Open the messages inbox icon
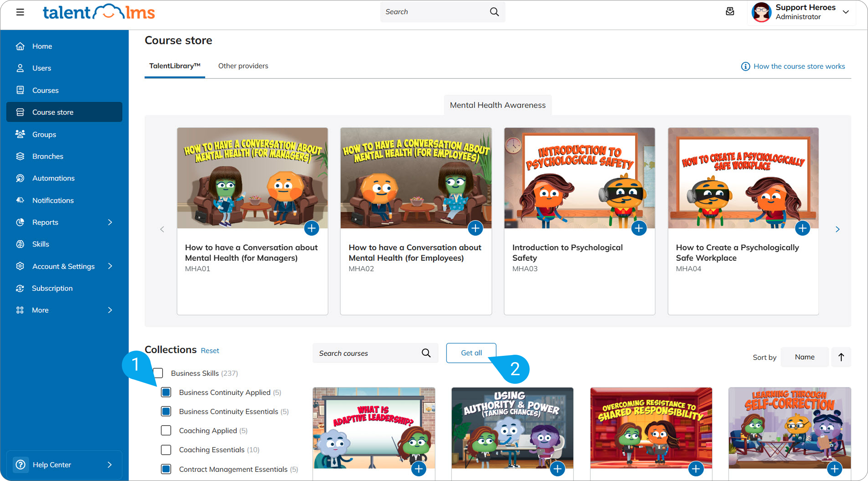This screenshot has width=868, height=481. coord(730,12)
